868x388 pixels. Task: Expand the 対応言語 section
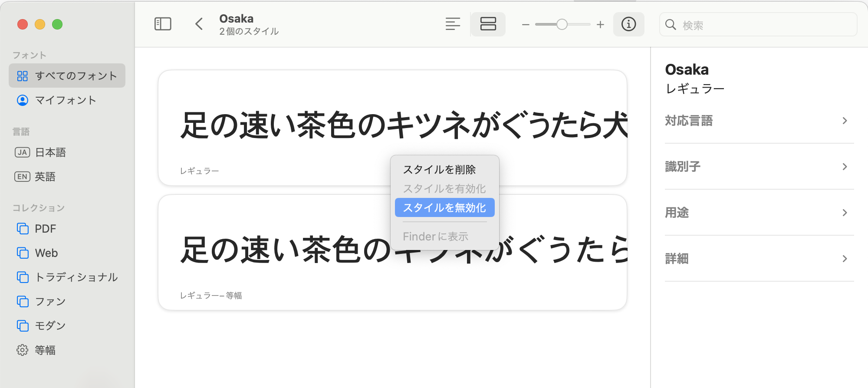pyautogui.click(x=759, y=121)
